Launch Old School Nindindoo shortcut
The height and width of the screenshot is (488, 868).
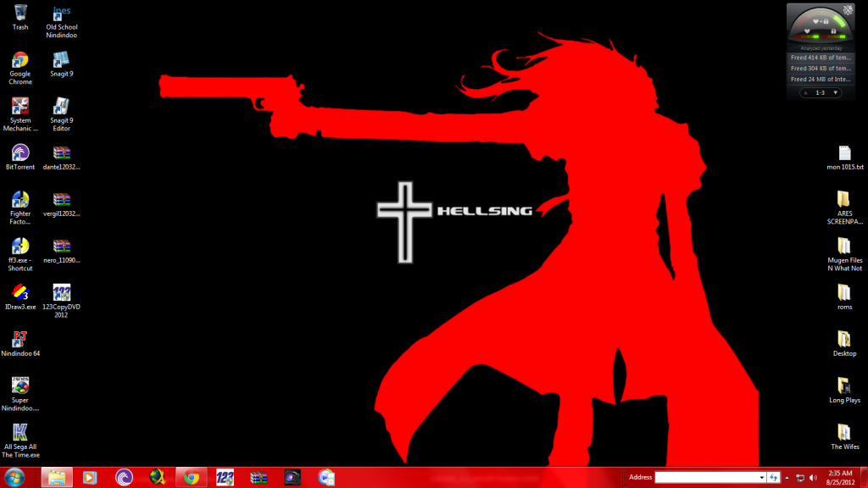(61, 21)
